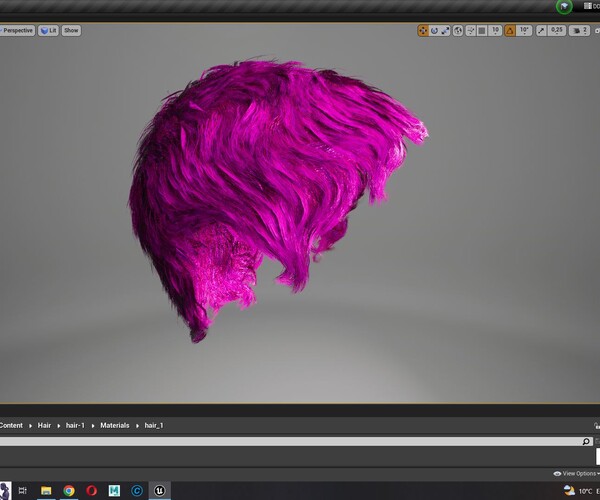Navigate to the Hair breadcrumb folder
The height and width of the screenshot is (500, 600).
[x=44, y=425]
